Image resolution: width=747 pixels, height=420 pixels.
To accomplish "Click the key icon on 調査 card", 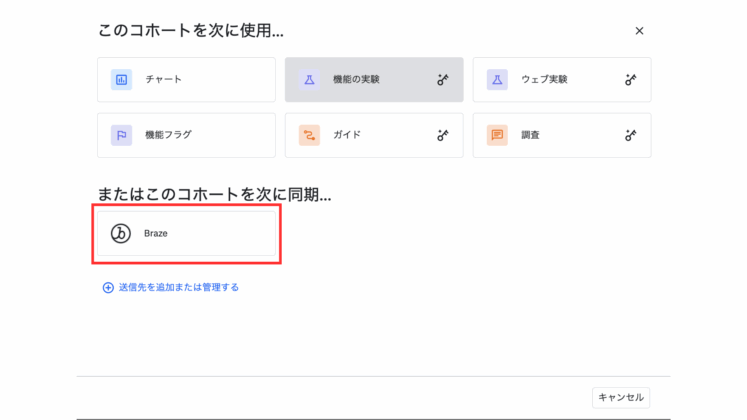I will [631, 135].
